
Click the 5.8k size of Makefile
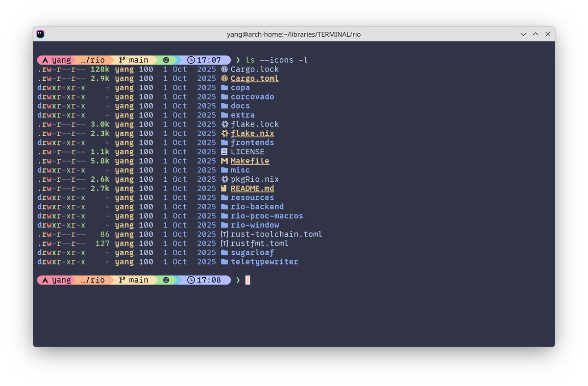(x=100, y=161)
